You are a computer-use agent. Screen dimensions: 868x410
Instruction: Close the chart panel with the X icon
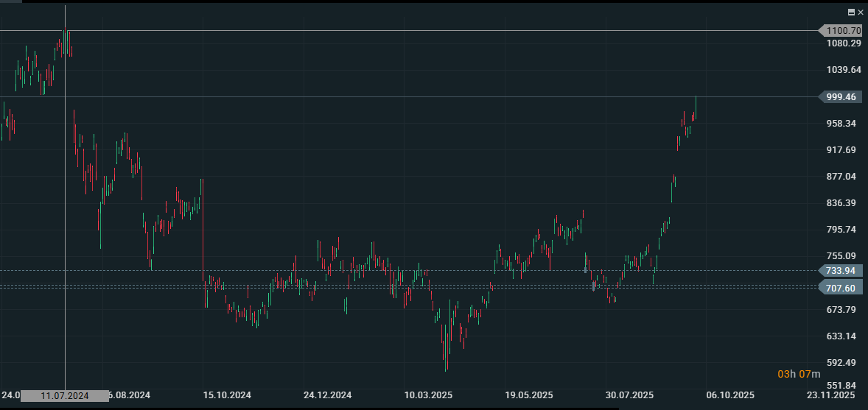[x=861, y=13]
